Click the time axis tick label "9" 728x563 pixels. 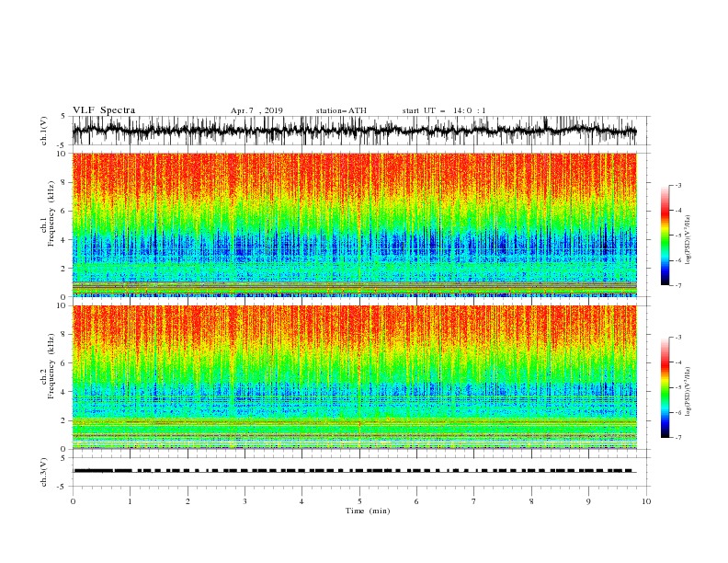588,501
